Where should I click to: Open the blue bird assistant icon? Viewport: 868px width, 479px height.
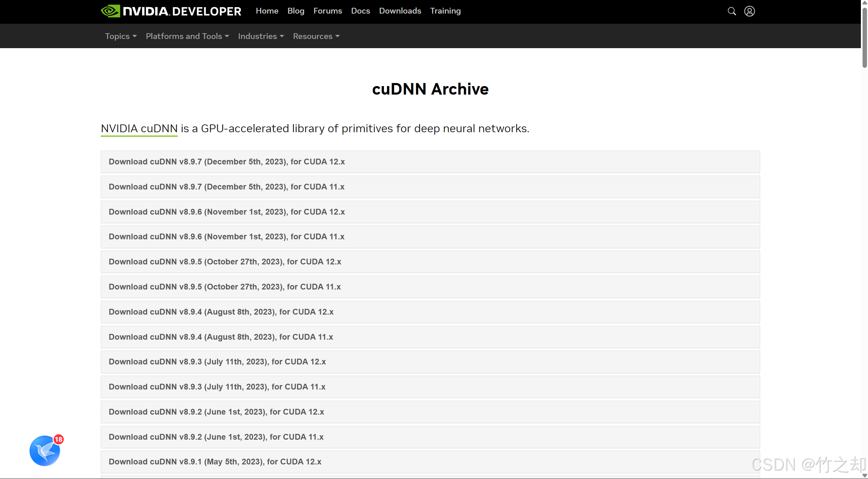(x=45, y=451)
